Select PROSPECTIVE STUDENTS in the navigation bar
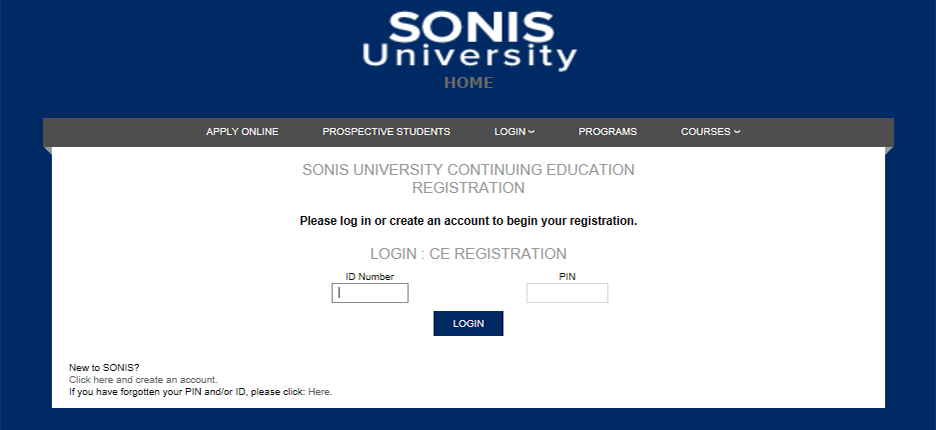 (x=386, y=132)
